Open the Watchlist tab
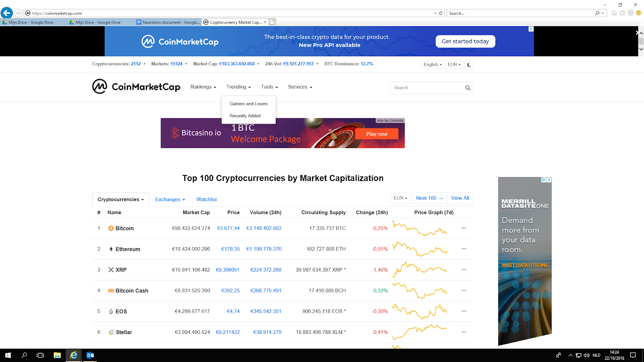Viewport: 644px width, 362px height. coord(206,200)
